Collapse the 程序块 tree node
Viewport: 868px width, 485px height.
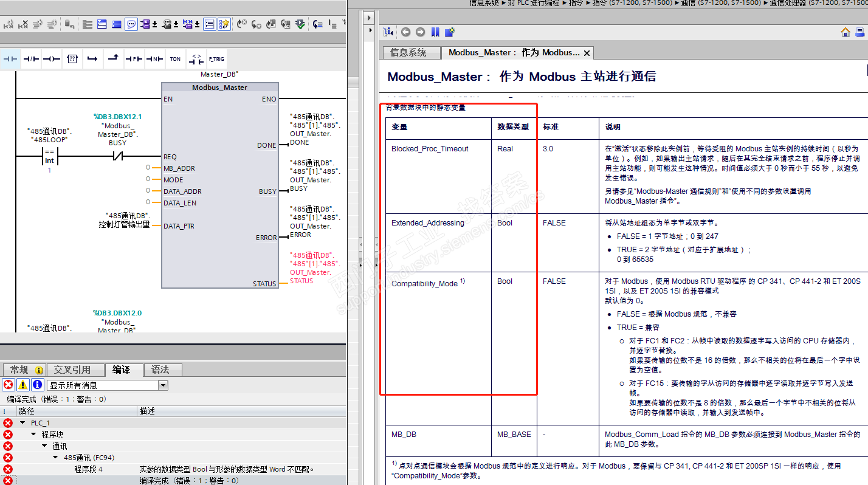tap(34, 435)
